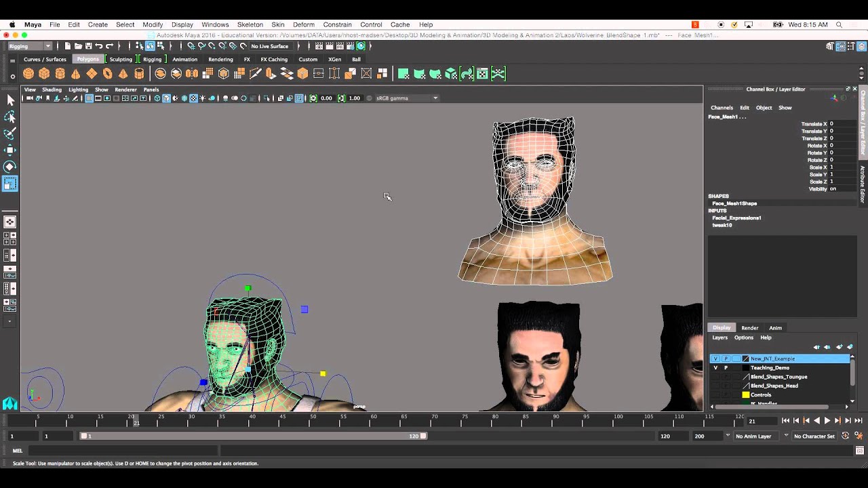Switch to four view pane layout
The image size is (868, 488).
click(x=10, y=239)
